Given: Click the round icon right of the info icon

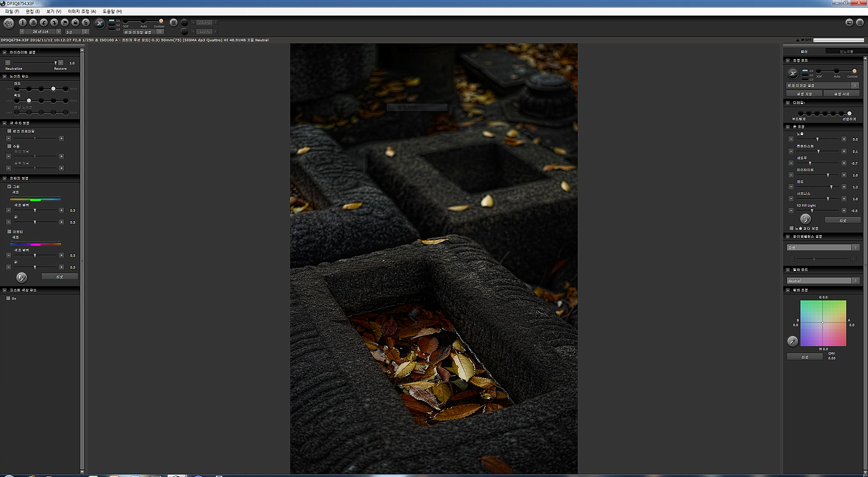Looking at the screenshot, I should tap(33, 23).
